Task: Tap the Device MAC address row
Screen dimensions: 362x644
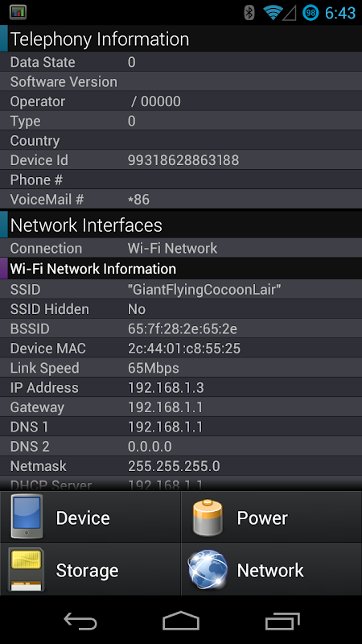Action: 181,349
